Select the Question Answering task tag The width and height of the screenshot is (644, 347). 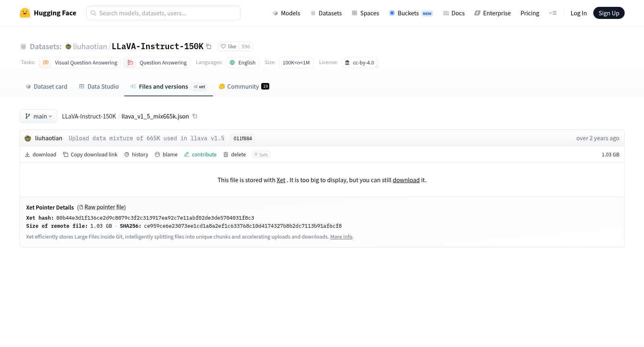(157, 62)
